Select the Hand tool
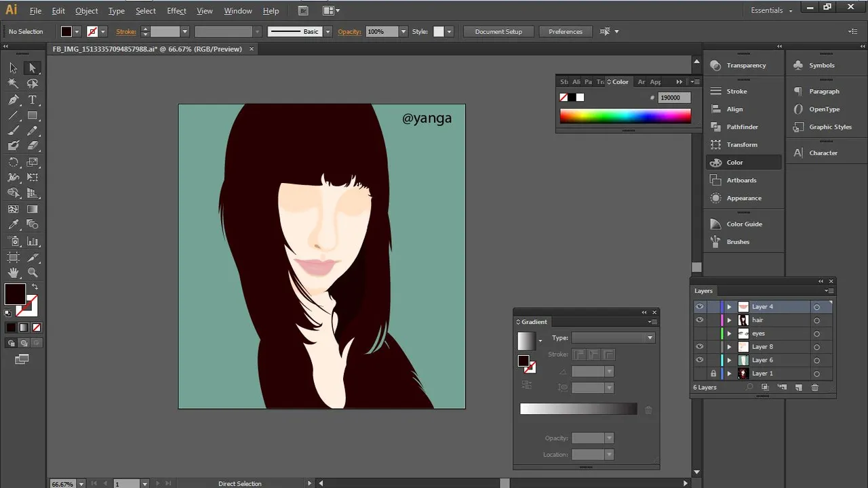The image size is (868, 488). pyautogui.click(x=13, y=272)
